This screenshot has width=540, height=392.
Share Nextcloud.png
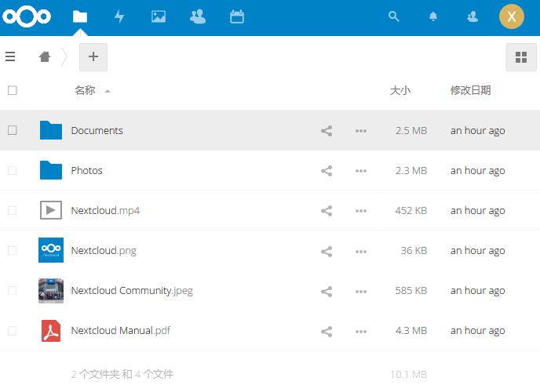(x=327, y=252)
